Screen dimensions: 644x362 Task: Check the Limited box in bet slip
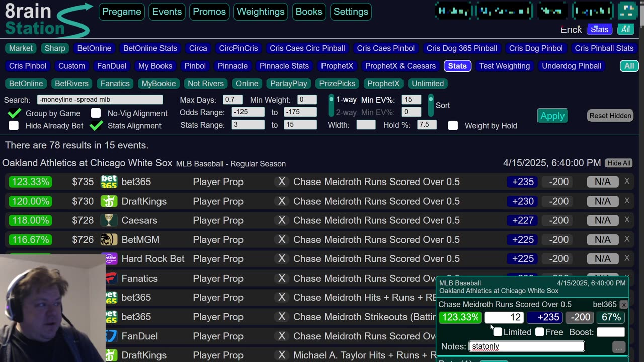click(498, 332)
